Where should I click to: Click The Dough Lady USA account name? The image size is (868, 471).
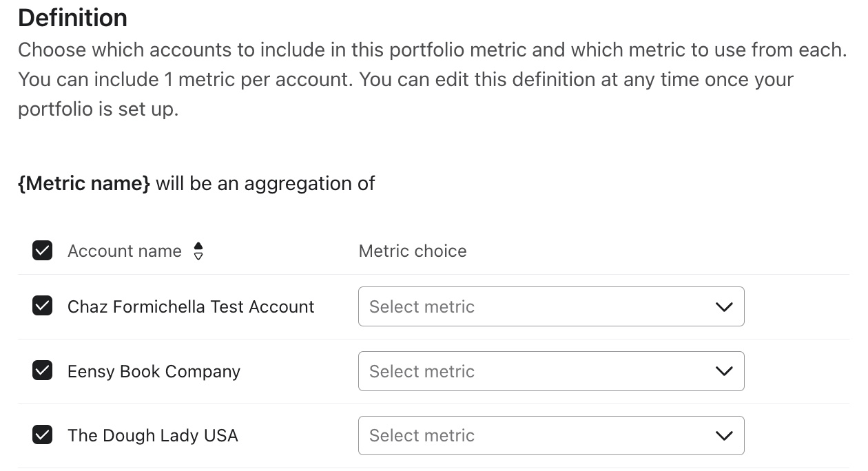coord(152,436)
